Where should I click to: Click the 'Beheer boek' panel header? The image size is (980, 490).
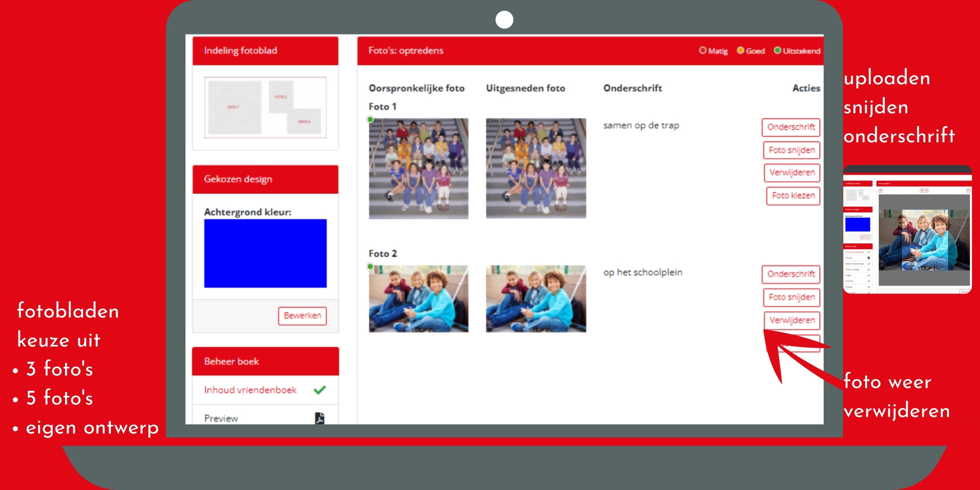pyautogui.click(x=265, y=361)
